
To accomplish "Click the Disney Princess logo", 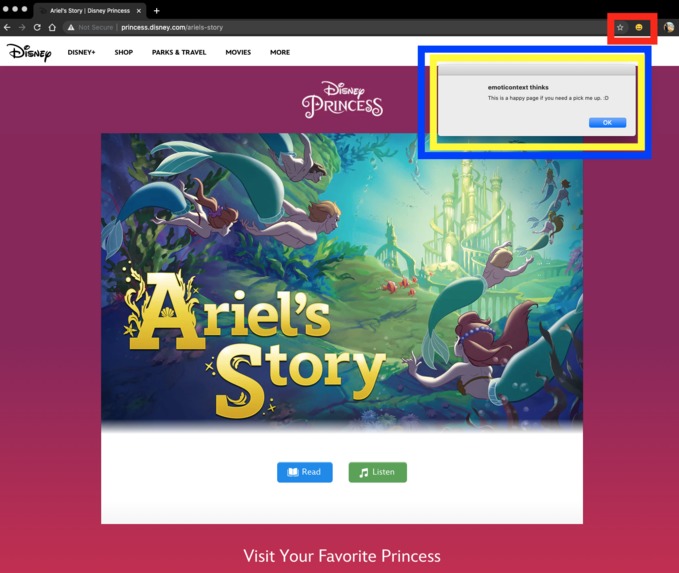I will tap(342, 100).
